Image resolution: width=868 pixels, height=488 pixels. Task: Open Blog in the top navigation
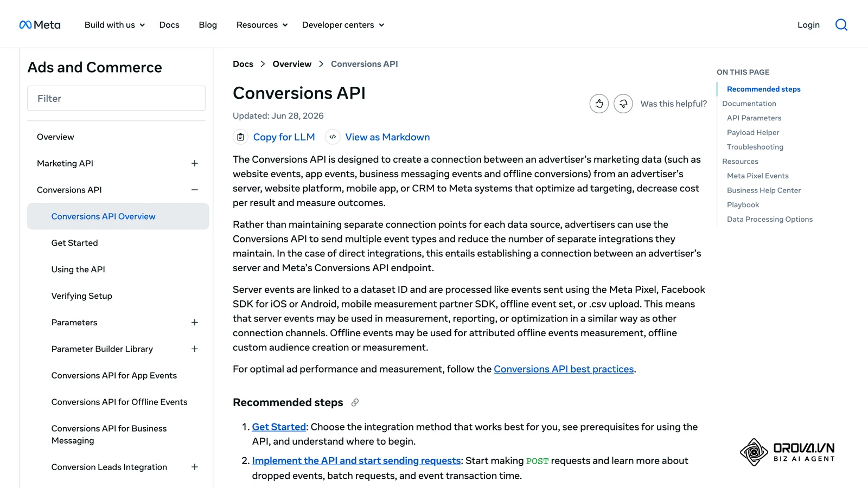[208, 25]
